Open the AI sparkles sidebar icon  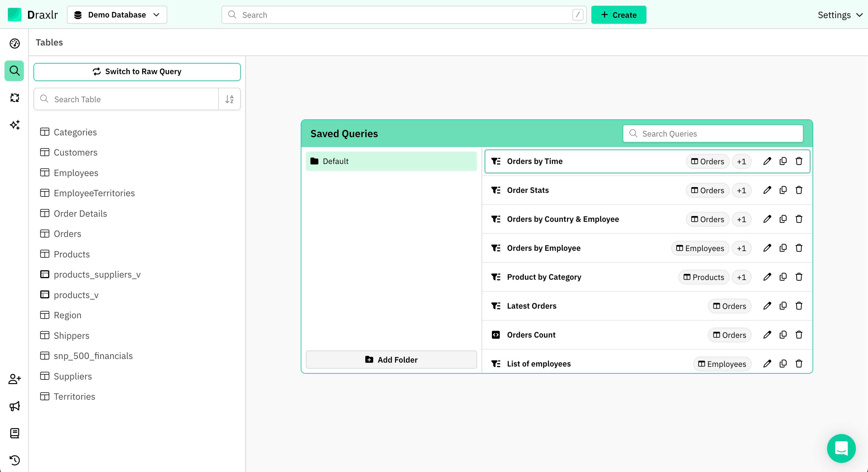[x=14, y=125]
